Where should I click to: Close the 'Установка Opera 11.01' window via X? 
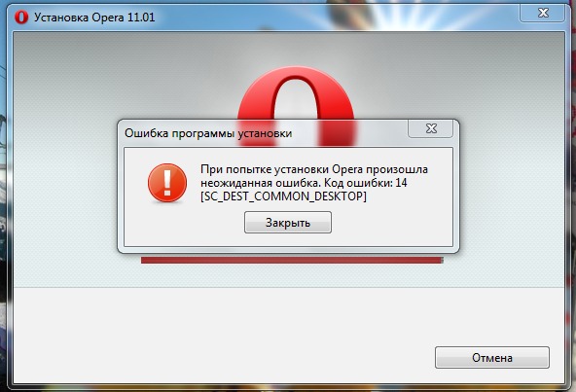542,14
